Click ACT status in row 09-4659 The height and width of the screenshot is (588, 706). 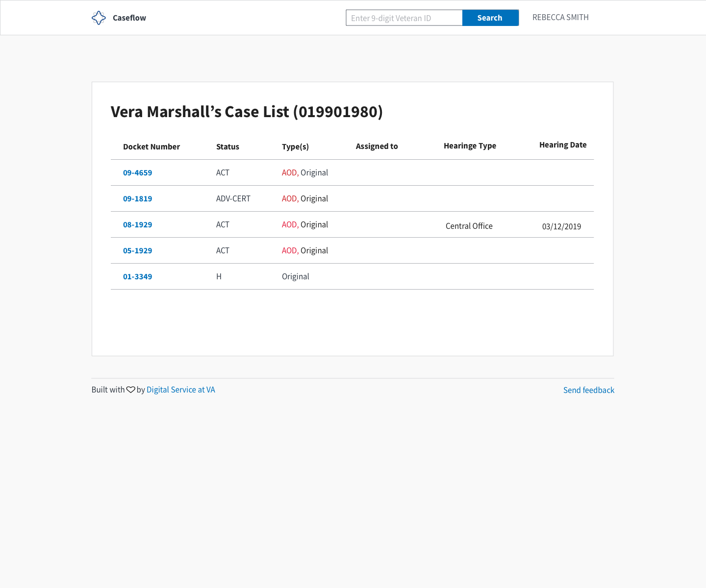223,172
